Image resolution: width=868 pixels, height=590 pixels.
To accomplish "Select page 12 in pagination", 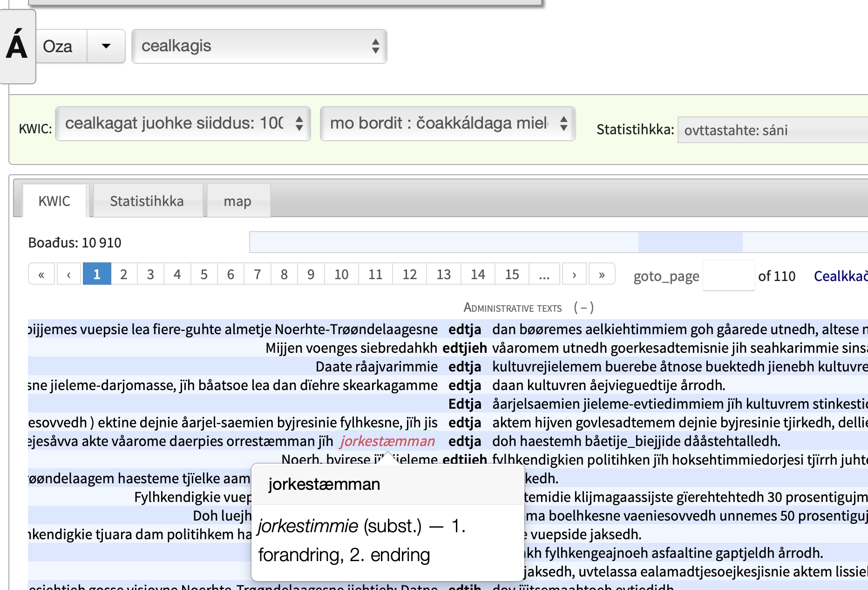I will point(410,274).
